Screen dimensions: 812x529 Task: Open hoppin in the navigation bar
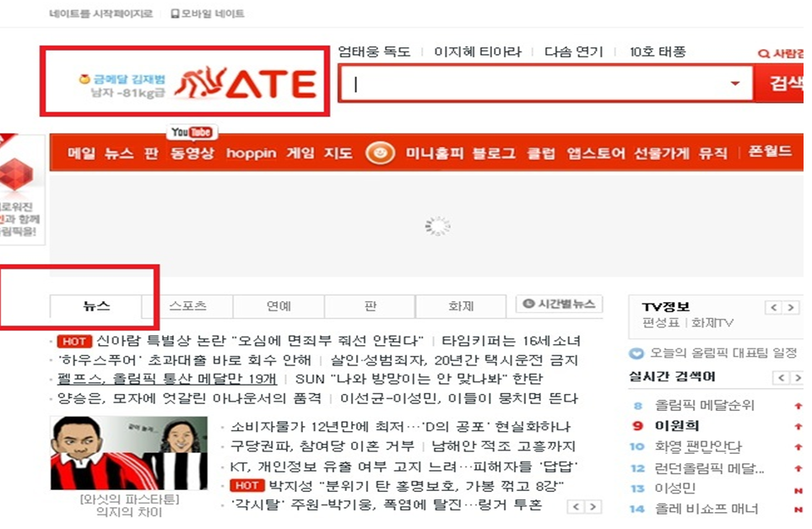(x=252, y=154)
